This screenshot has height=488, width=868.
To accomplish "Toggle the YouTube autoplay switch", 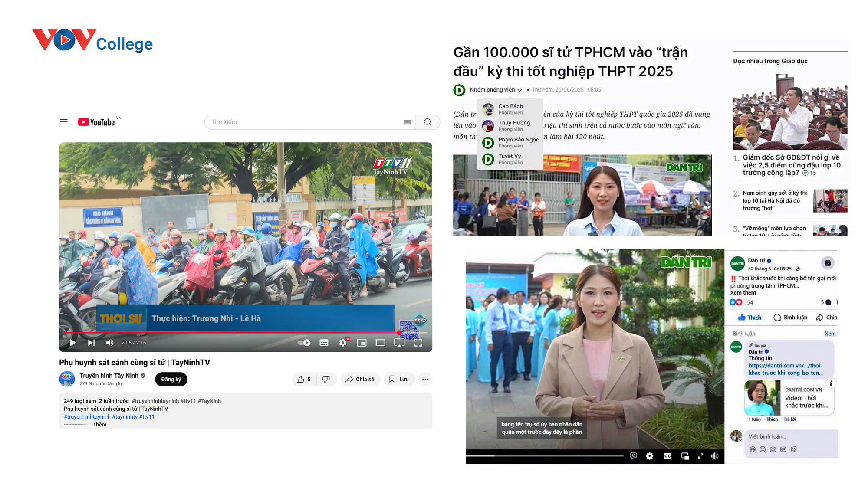I will [x=304, y=343].
